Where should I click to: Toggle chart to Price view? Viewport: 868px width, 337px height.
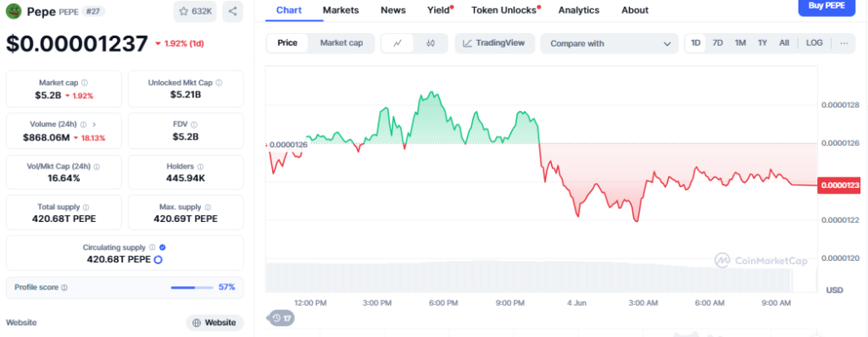[x=287, y=43]
